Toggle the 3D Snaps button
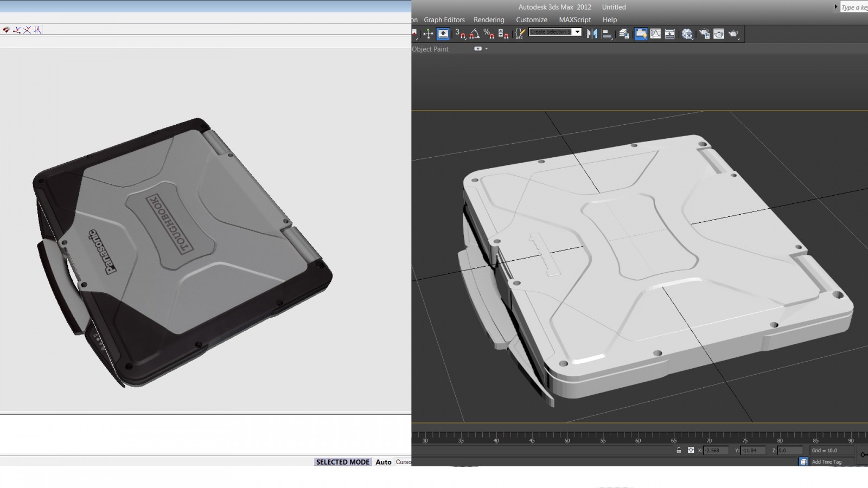 tap(460, 34)
